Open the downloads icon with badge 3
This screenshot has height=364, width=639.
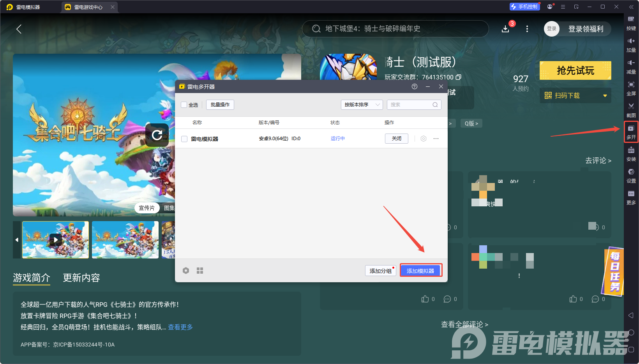click(505, 29)
